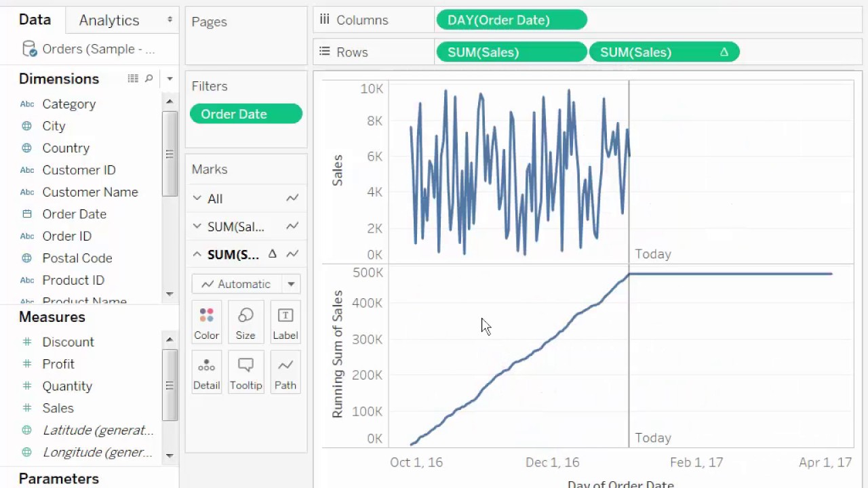Viewport: 868px width, 488px height.
Task: Click the first SUM(Sales) pill on Rows
Action: click(512, 52)
